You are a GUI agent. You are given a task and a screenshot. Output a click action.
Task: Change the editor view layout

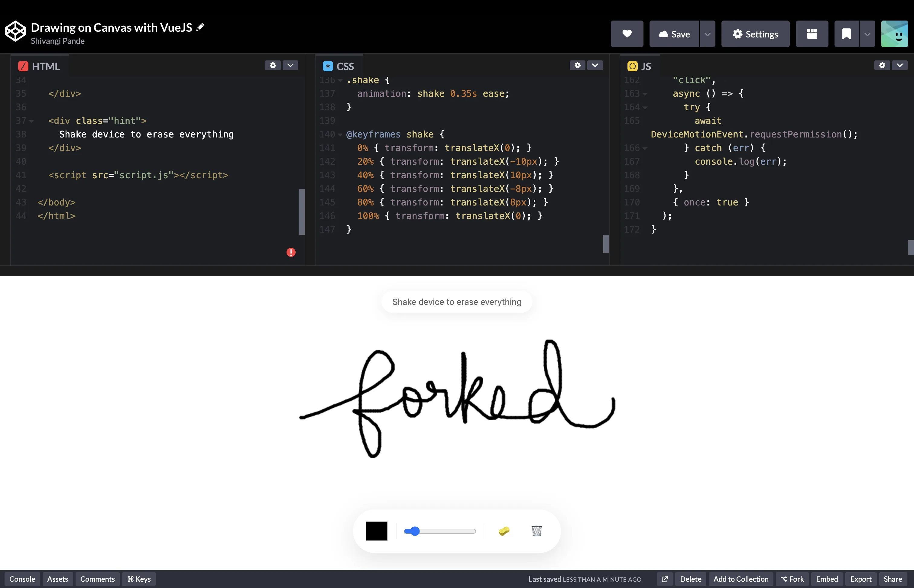click(x=812, y=34)
